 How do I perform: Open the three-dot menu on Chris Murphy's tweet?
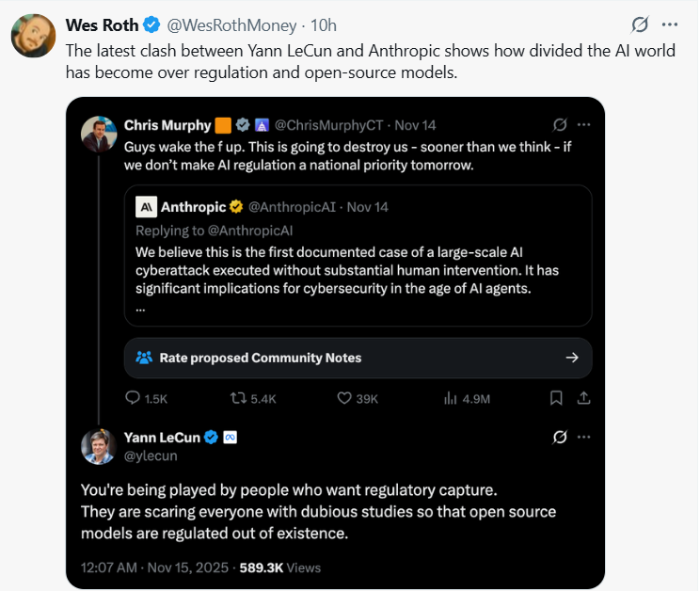point(584,124)
